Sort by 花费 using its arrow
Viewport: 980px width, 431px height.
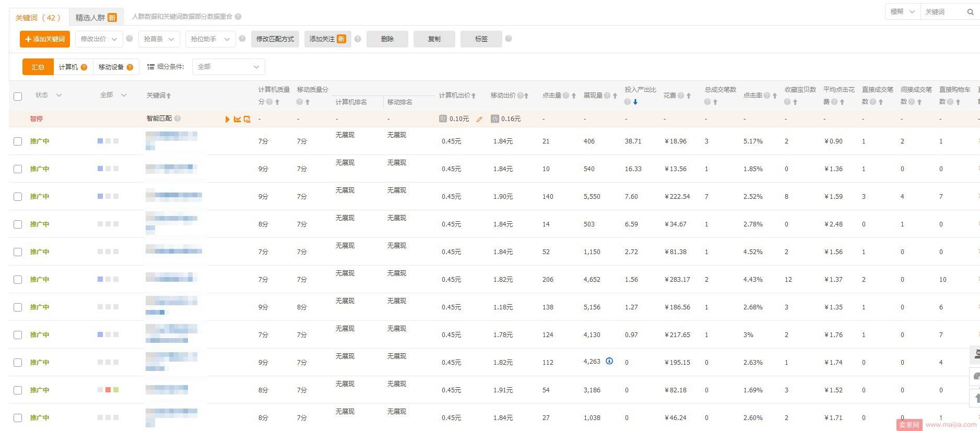[689, 95]
